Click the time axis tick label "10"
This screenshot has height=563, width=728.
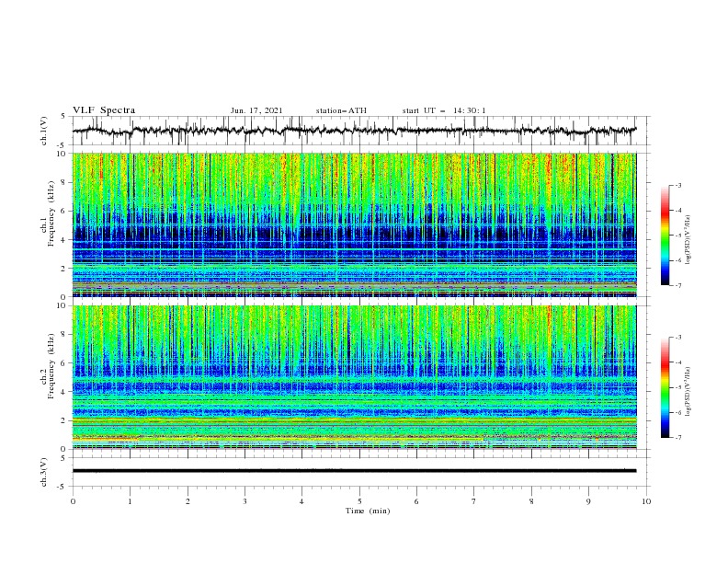pyautogui.click(x=646, y=501)
